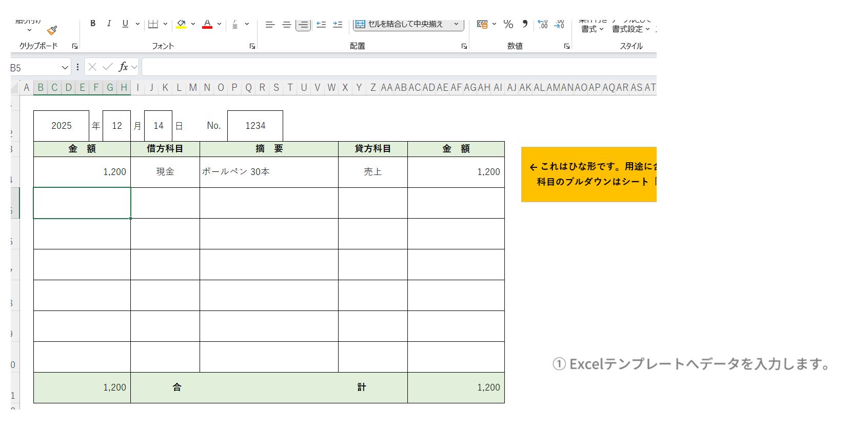This screenshot has height=428, width=868.
Task: Apply percent style number format
Action: pos(508,24)
